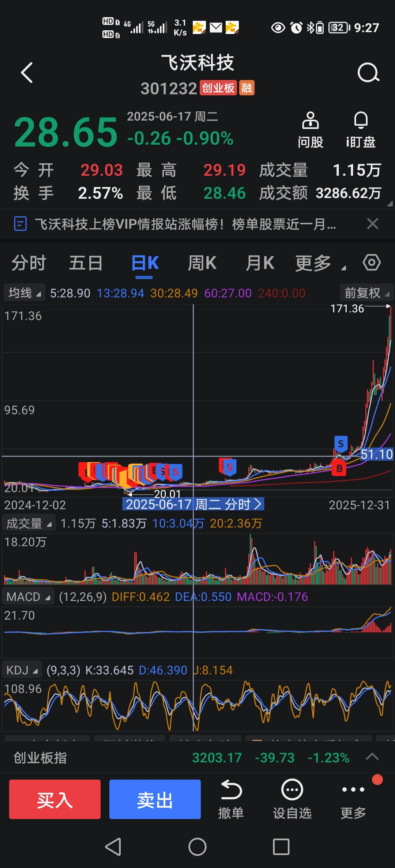Tap the DIFF:0.462 readout

(x=140, y=597)
